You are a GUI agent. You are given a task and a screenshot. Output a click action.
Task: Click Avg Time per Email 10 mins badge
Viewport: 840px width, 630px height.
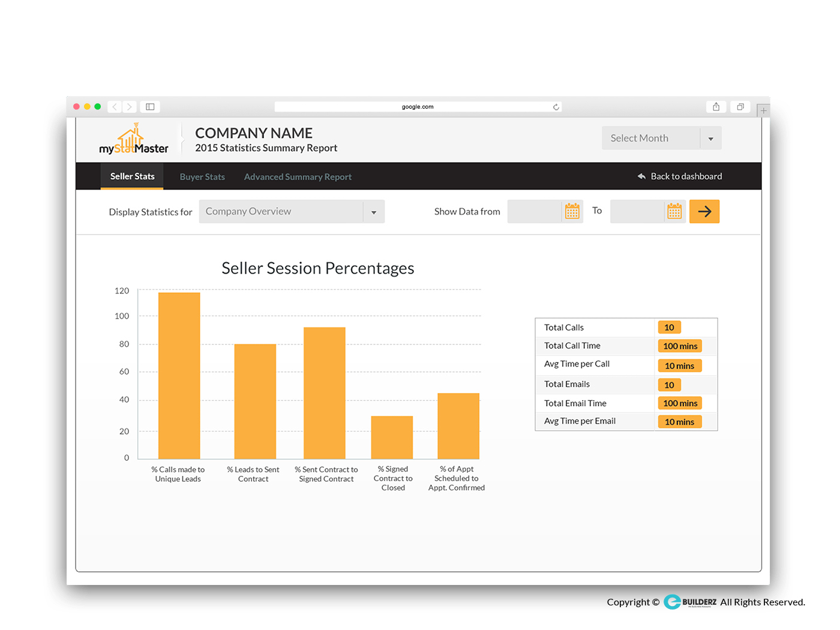tap(680, 422)
